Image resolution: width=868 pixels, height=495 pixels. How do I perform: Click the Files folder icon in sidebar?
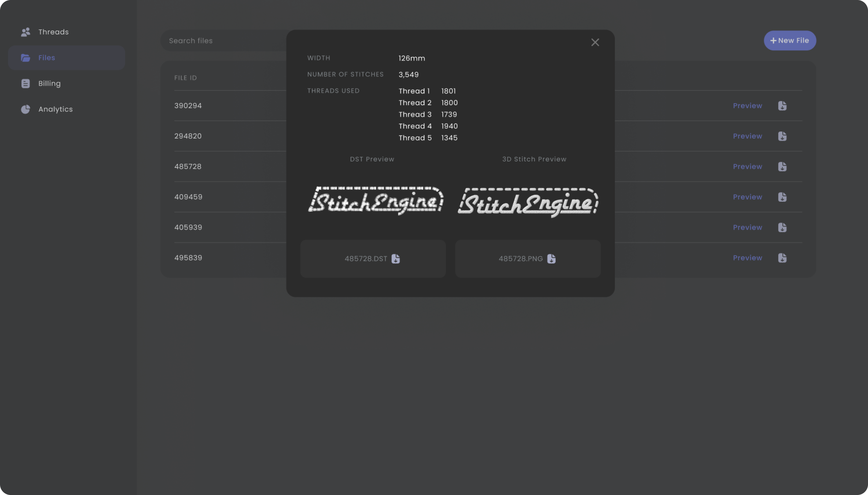(25, 58)
